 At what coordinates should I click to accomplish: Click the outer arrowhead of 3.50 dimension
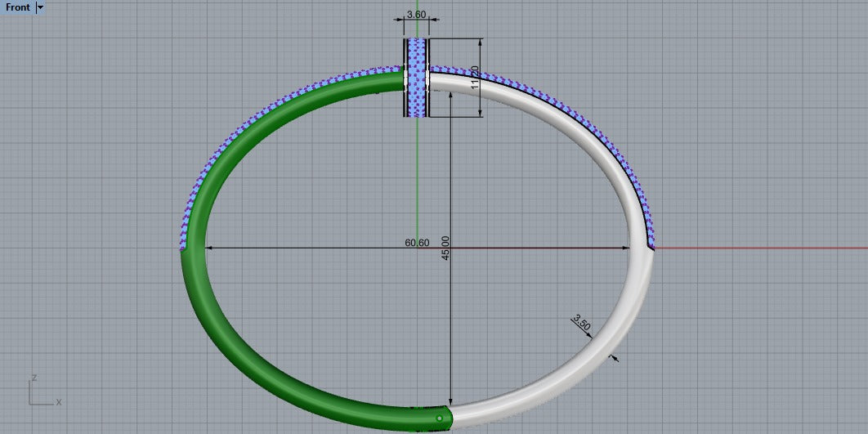coord(614,357)
